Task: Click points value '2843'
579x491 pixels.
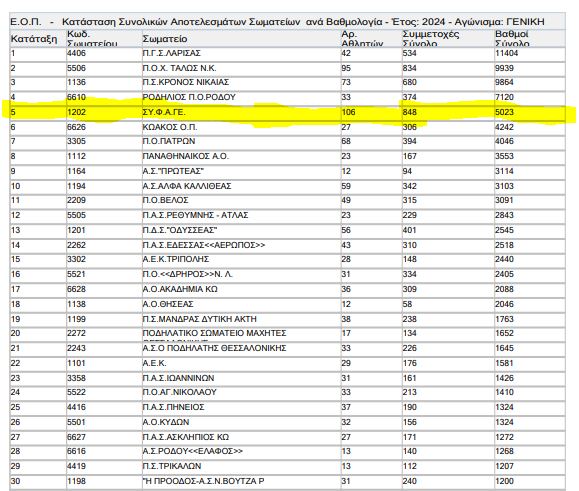Action: coord(504,216)
